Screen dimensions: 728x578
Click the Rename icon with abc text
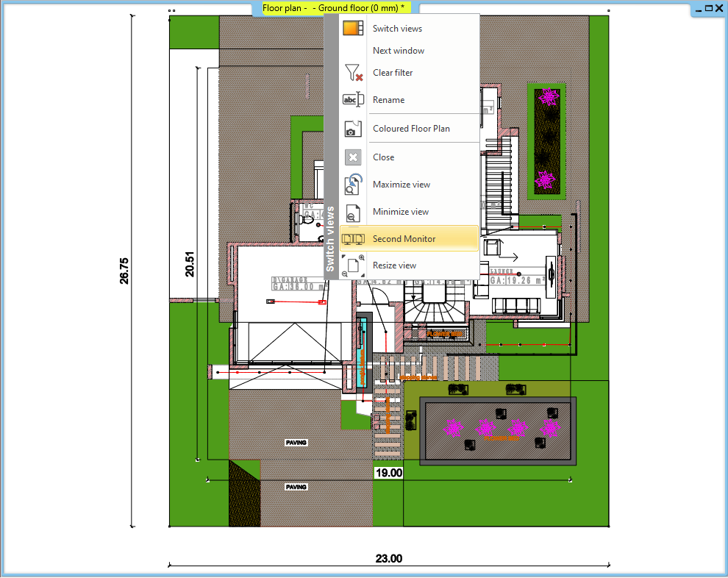tap(353, 100)
